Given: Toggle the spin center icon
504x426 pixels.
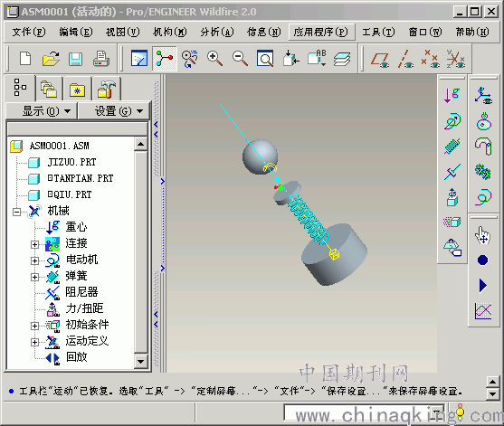Looking at the screenshot, I should coord(165,59).
